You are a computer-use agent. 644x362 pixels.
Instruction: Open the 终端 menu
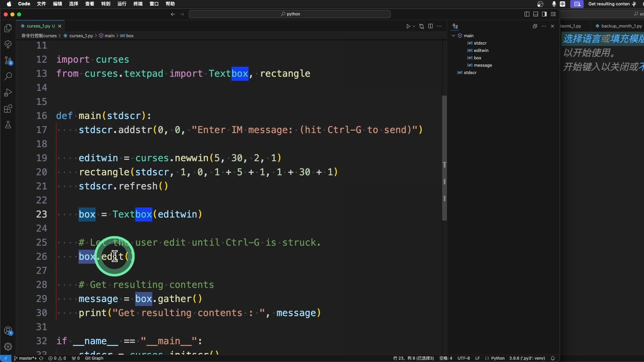138,4
